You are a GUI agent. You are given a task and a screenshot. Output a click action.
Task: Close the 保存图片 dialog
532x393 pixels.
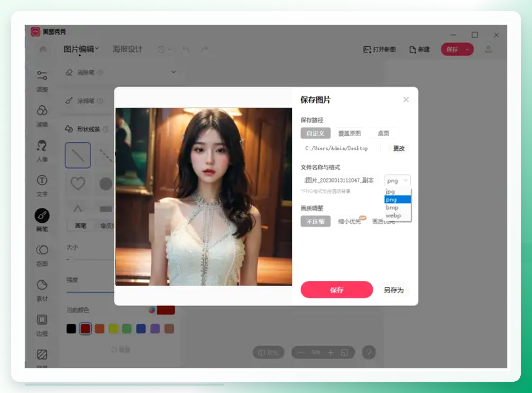click(x=406, y=99)
